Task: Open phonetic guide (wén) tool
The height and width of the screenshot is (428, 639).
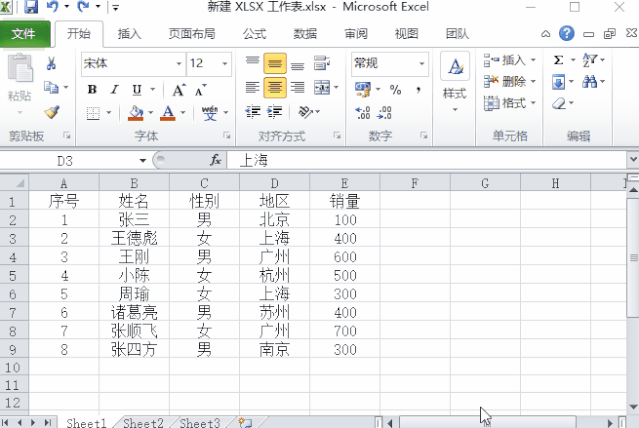Action: 210,113
